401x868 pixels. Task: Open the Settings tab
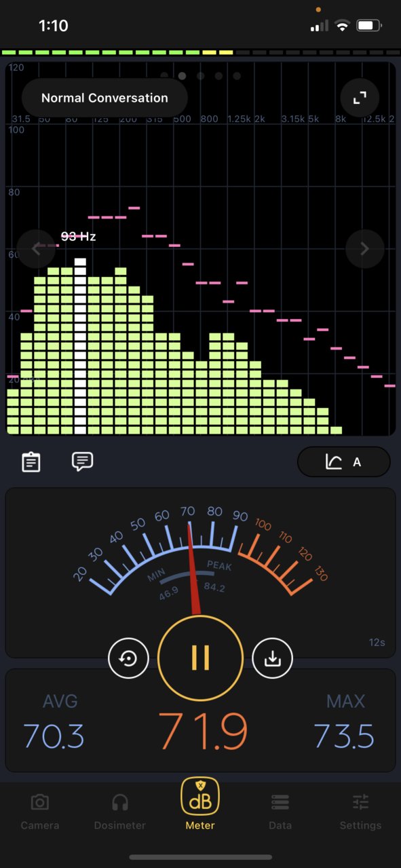[x=360, y=812]
